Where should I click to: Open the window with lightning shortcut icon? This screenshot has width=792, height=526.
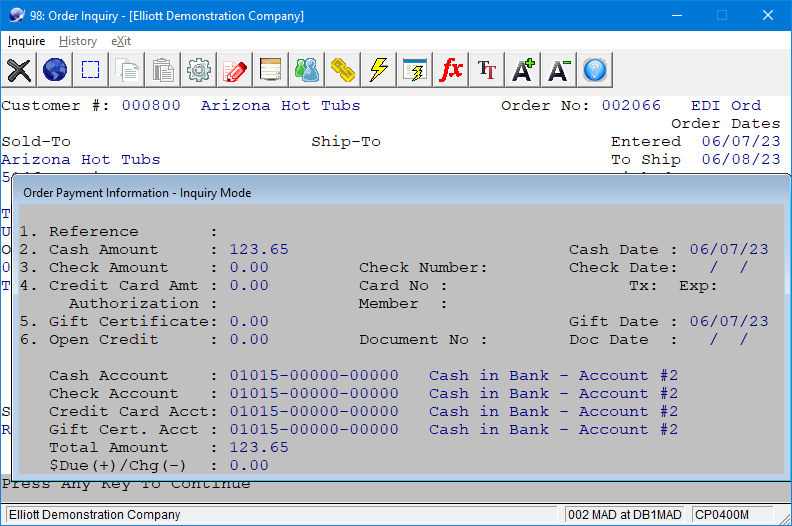(x=415, y=70)
